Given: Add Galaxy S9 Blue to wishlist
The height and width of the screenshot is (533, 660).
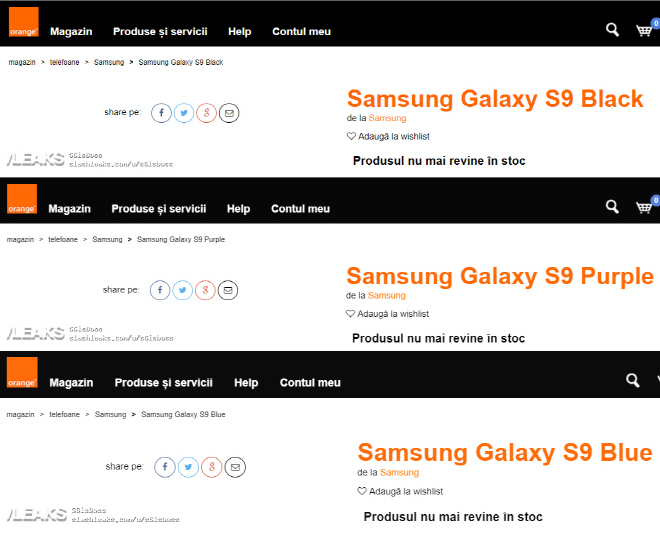Looking at the screenshot, I should tap(400, 491).
